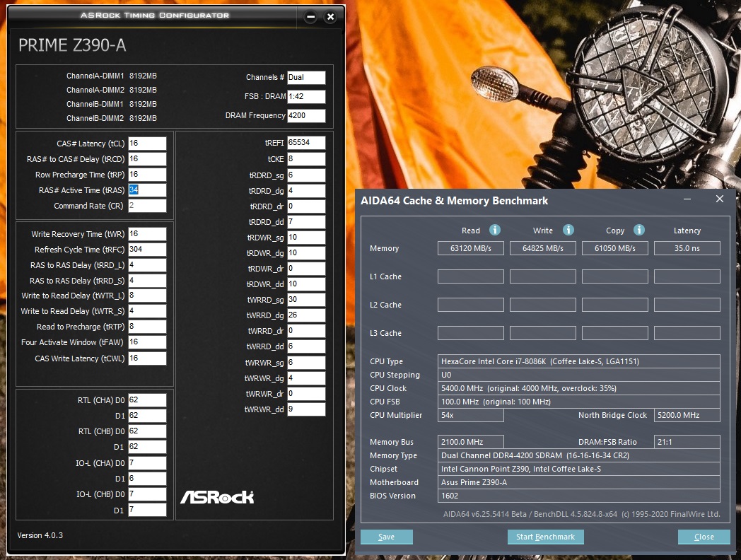This screenshot has width=741, height=560.
Task: Click the Command Rate (CR) field
Action: point(147,206)
